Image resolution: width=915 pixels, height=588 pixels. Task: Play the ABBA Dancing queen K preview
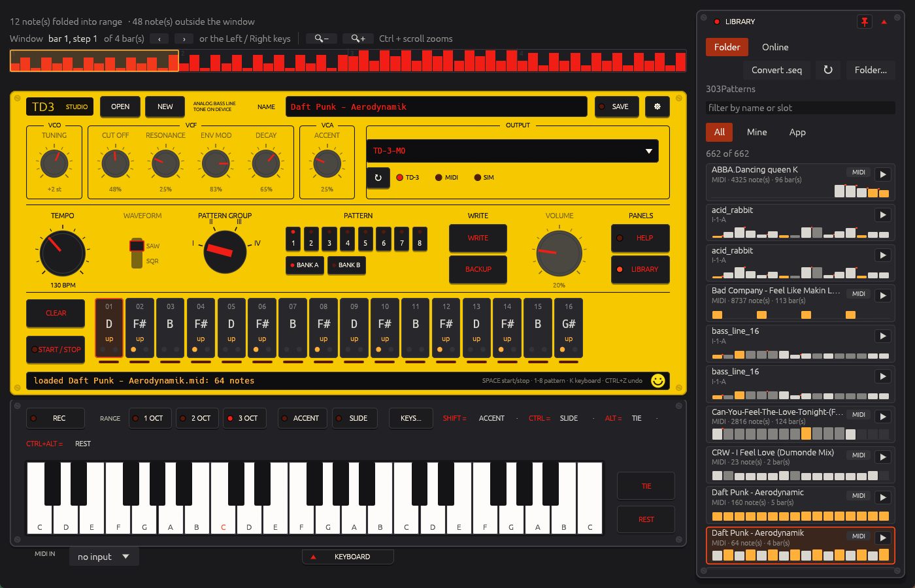(883, 174)
